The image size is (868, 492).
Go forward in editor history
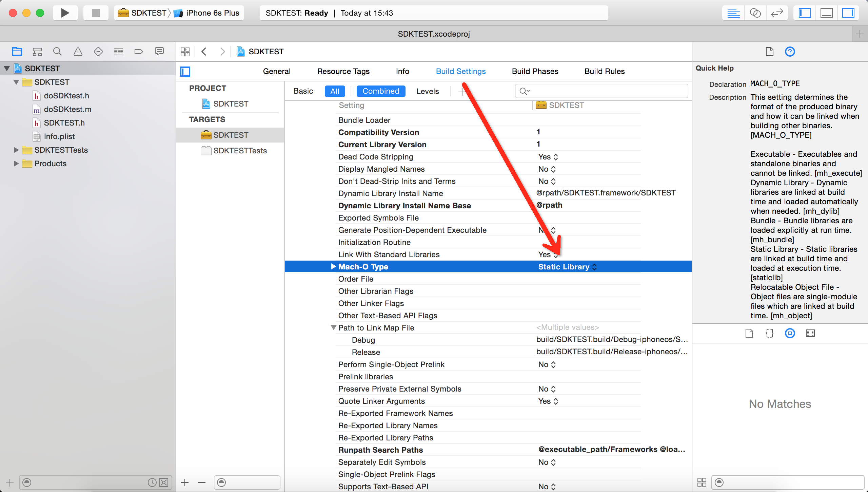click(x=222, y=52)
